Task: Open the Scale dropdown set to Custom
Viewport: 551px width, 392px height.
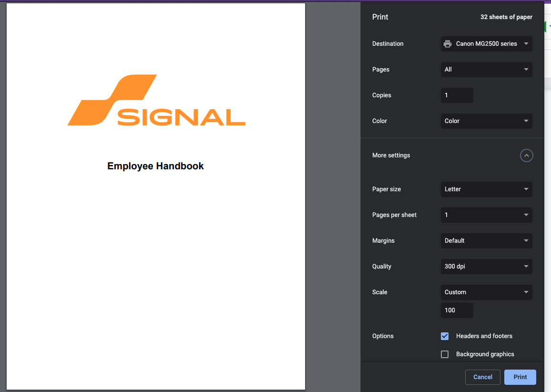Action: [x=486, y=292]
